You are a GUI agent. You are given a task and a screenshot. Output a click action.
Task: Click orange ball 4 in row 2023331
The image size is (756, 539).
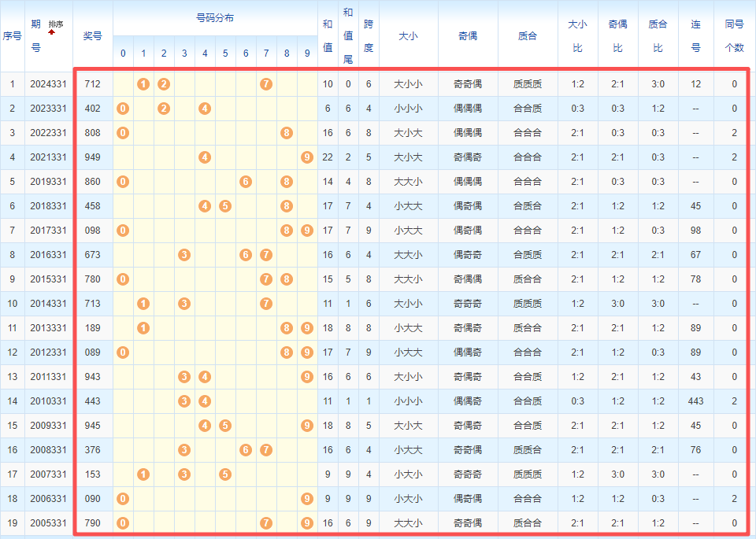click(205, 109)
